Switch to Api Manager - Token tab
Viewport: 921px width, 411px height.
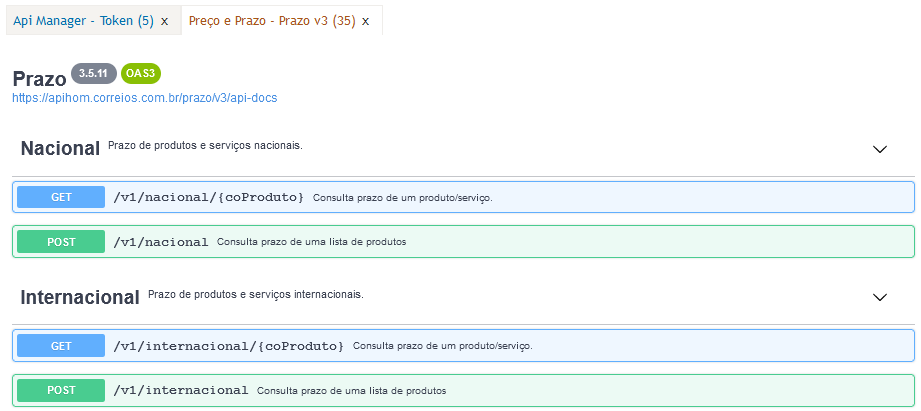(x=83, y=21)
